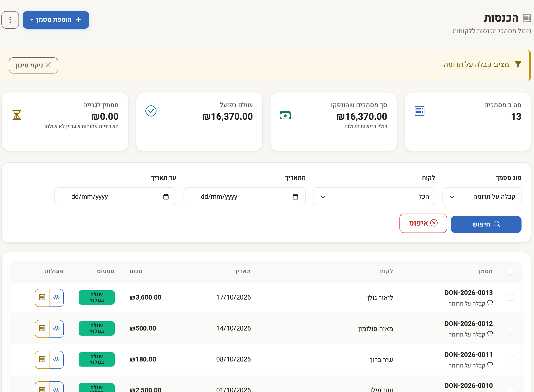View document DON-2026-0012 with eye icon

pos(56,329)
